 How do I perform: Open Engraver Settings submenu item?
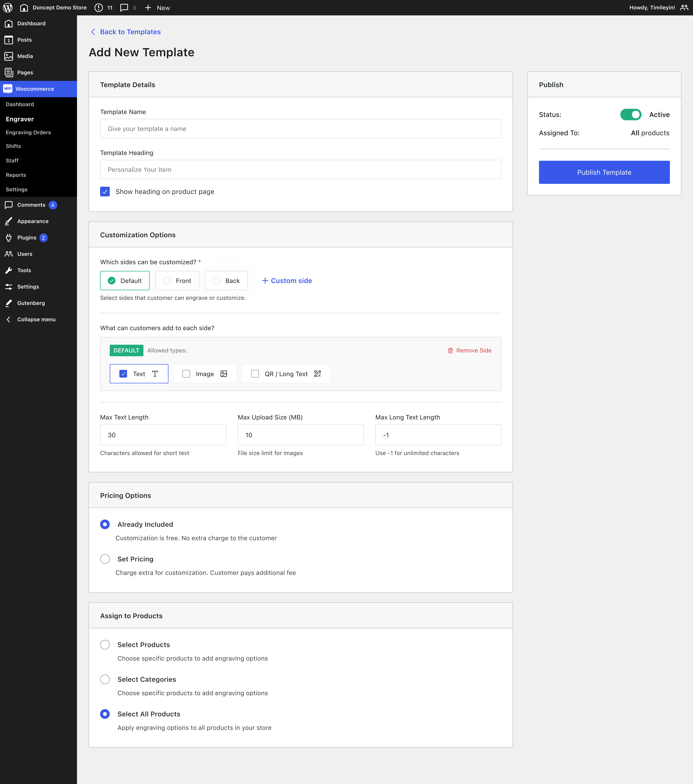(x=17, y=189)
